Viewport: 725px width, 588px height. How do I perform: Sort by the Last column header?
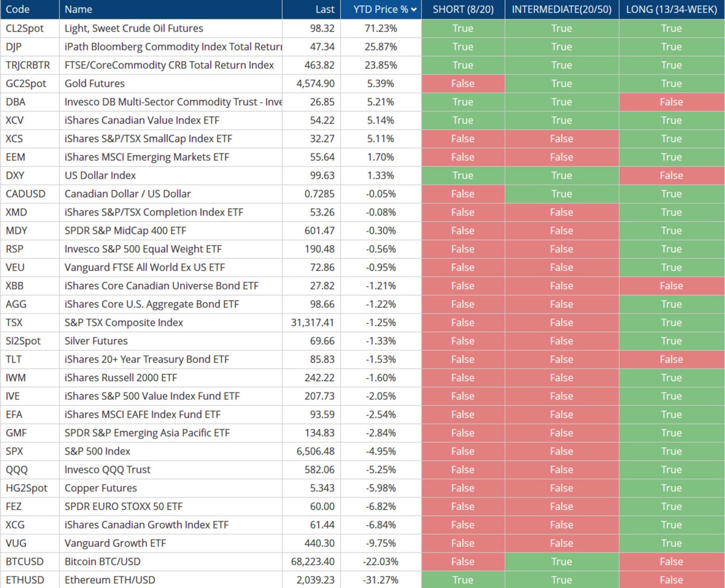311,10
